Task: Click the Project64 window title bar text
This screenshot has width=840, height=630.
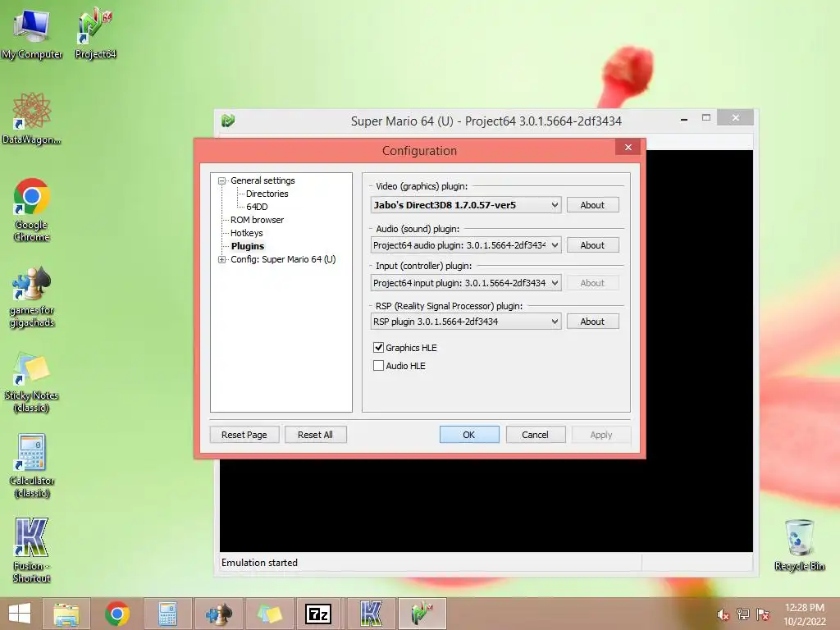Action: pos(486,121)
